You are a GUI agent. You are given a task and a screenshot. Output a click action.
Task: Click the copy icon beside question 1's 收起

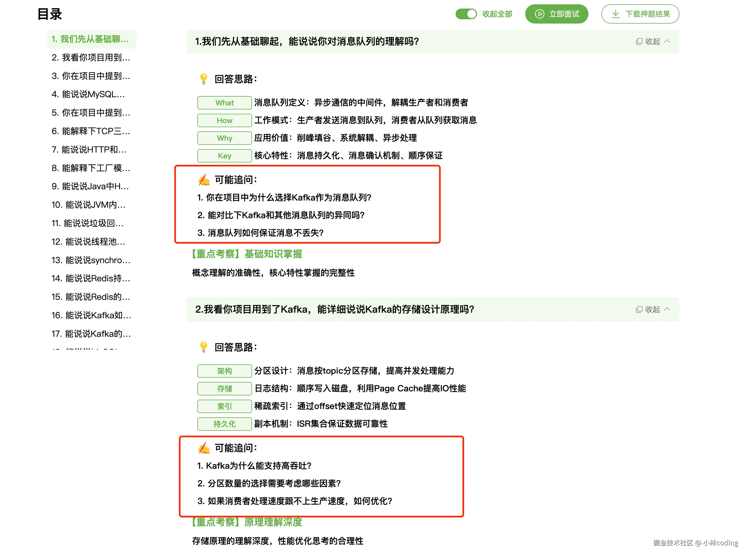[x=639, y=41]
